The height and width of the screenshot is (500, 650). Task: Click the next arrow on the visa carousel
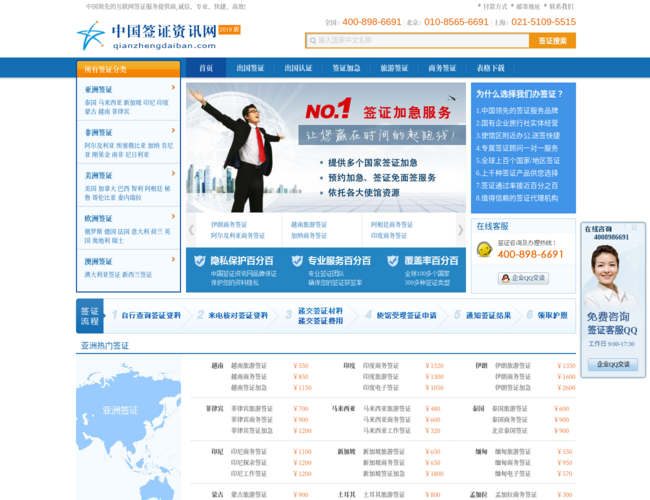pos(460,230)
